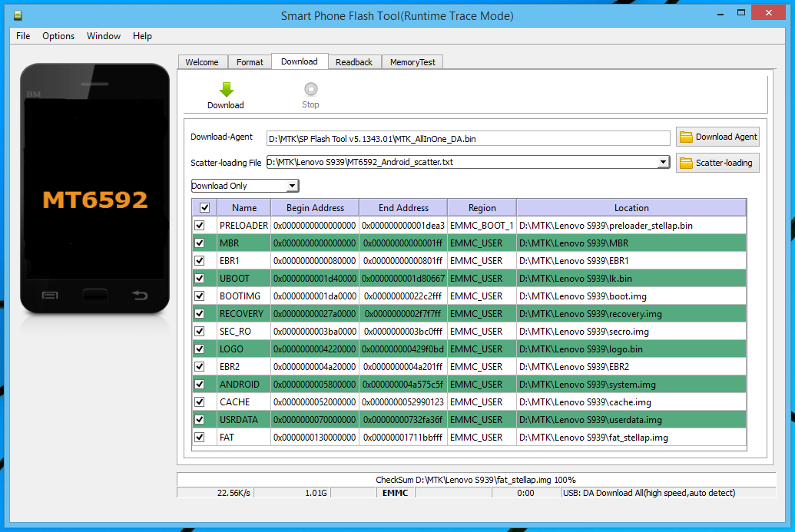Screen dimensions: 795x532
Task: Switch to the Format tab
Action: 250,62
